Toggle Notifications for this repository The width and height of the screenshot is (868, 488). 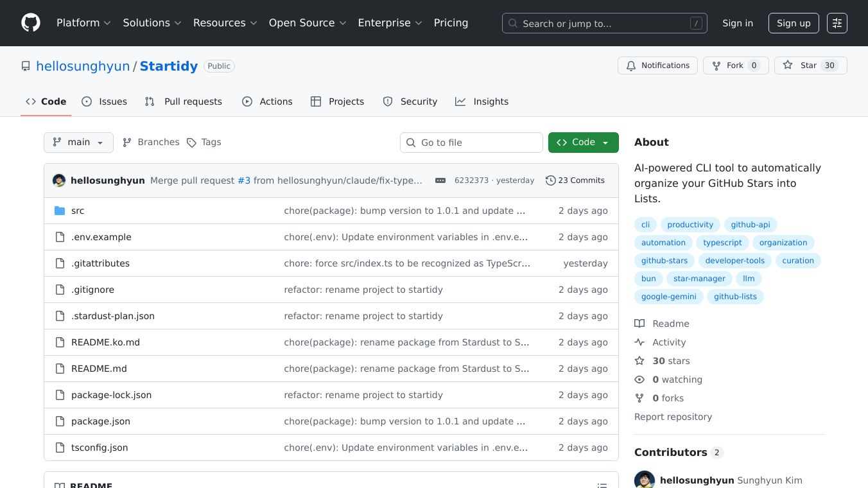[657, 65]
